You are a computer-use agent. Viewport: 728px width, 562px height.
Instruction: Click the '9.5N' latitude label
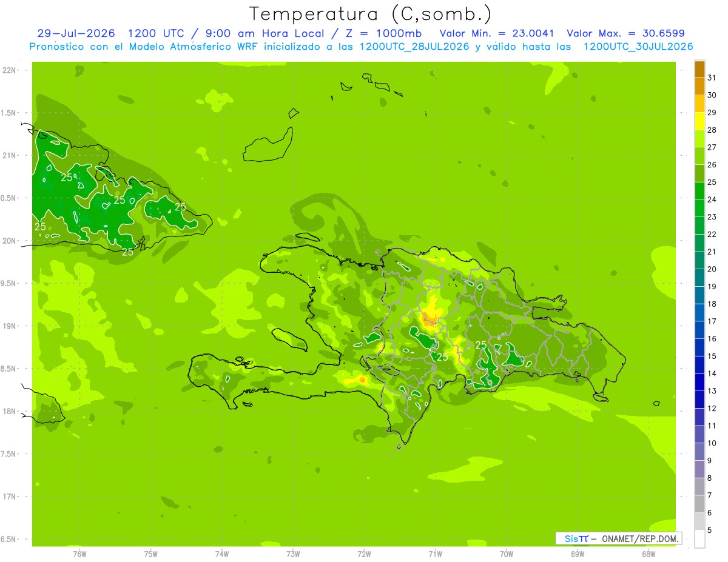(9, 283)
